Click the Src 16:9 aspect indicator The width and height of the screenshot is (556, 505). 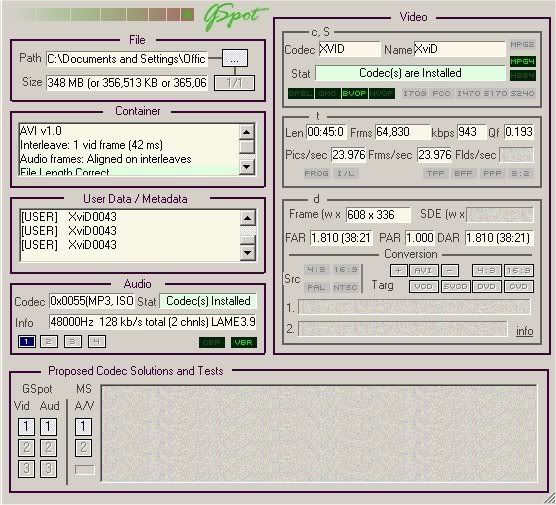[345, 270]
